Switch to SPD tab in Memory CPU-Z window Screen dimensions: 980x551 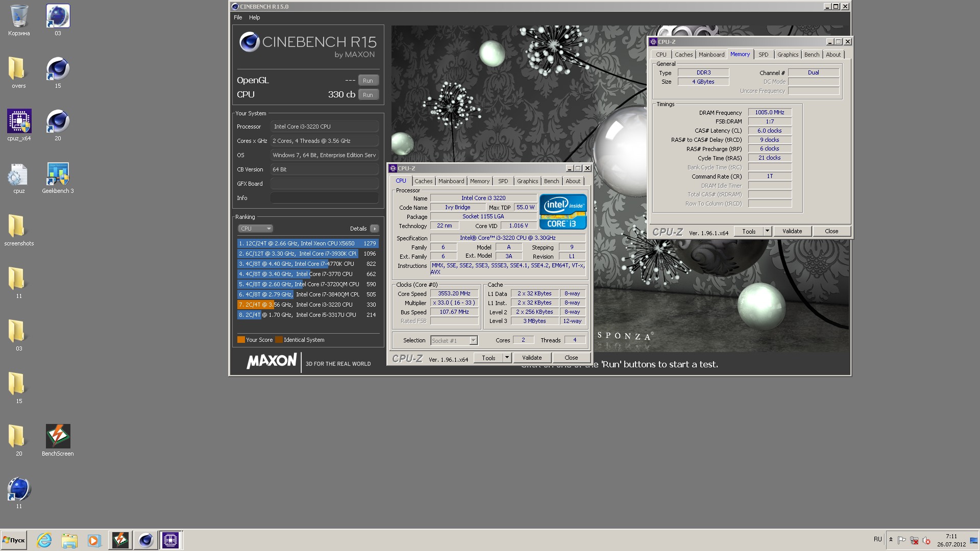coord(763,55)
